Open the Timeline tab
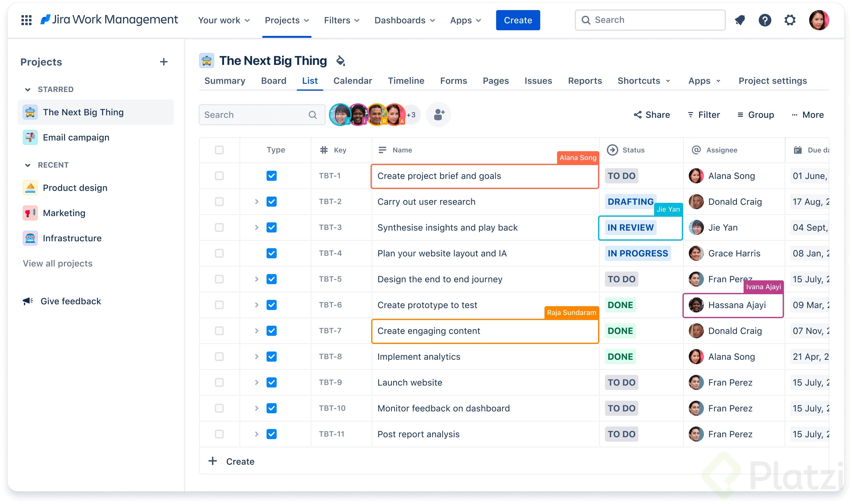This screenshot has height=504, width=852. (x=406, y=81)
